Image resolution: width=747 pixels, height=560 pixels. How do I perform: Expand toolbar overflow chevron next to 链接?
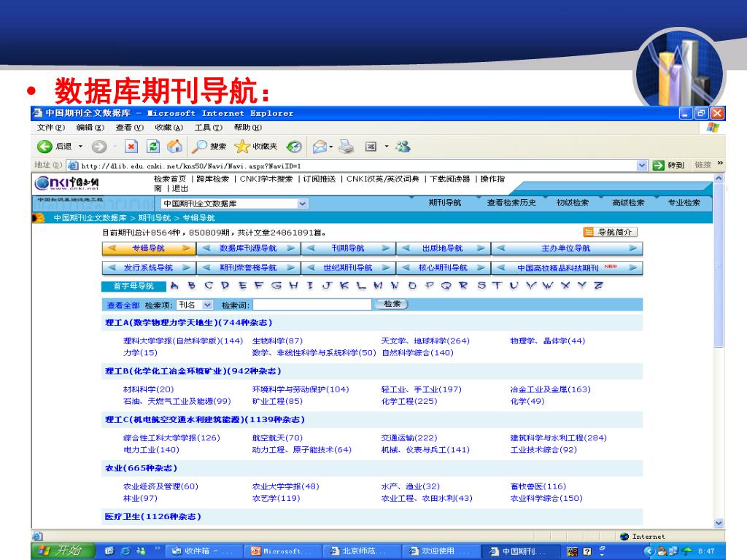[x=720, y=163]
